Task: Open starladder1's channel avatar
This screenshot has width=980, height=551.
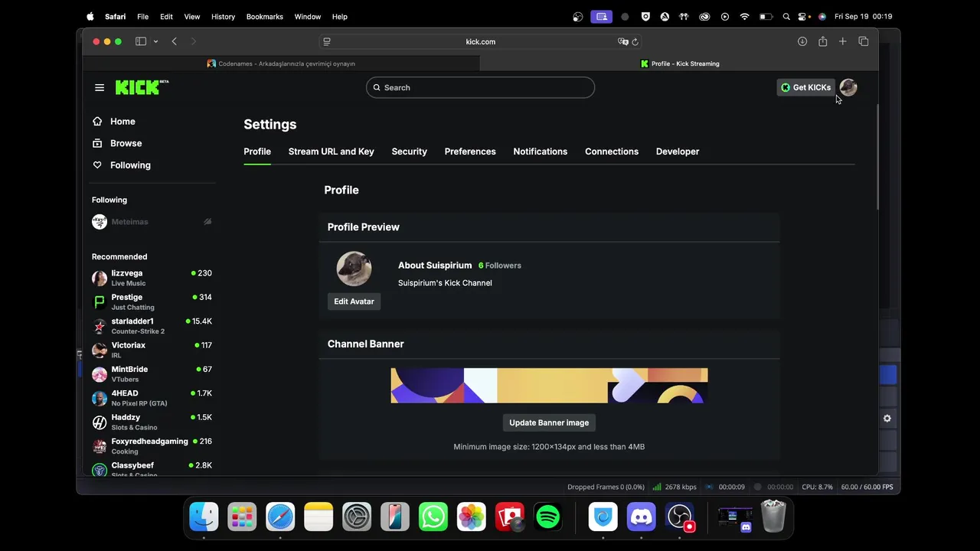Action: (x=100, y=326)
